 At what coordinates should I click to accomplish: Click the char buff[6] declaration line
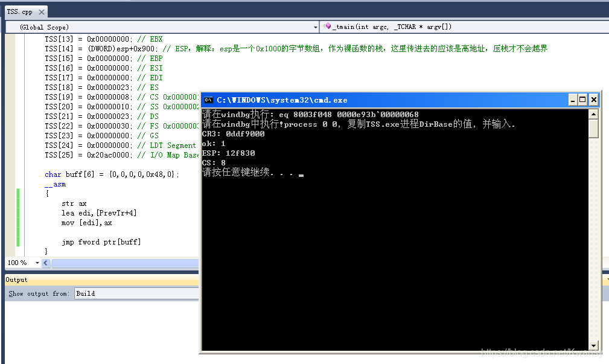click(112, 174)
